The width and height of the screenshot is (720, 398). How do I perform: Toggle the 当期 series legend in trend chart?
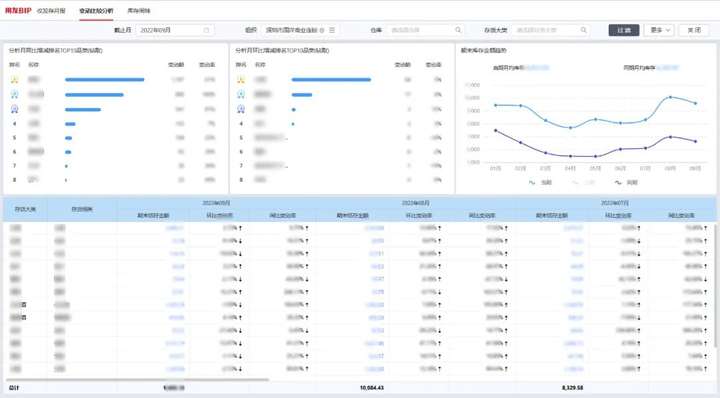pyautogui.click(x=540, y=182)
